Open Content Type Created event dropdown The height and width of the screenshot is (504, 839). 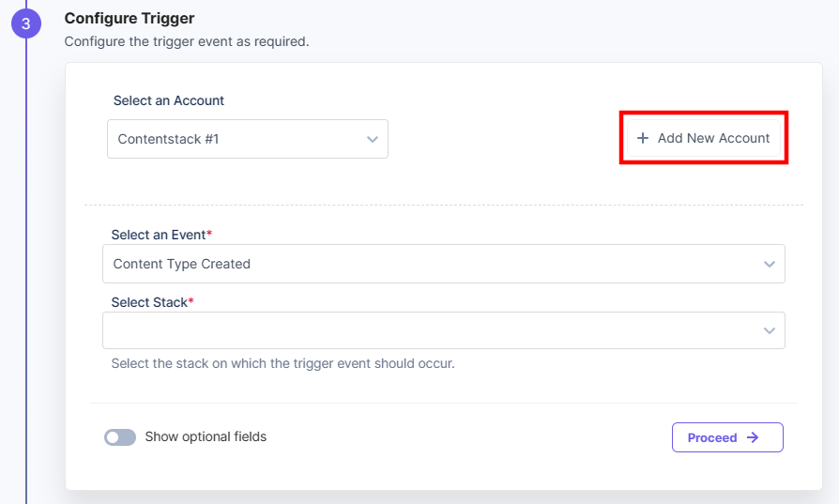[x=444, y=264]
